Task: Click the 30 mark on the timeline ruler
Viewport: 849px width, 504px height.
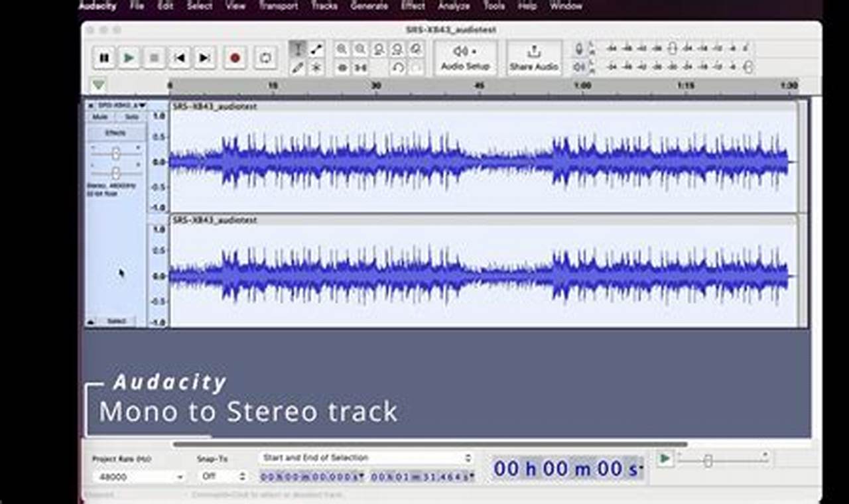Action: [376, 86]
